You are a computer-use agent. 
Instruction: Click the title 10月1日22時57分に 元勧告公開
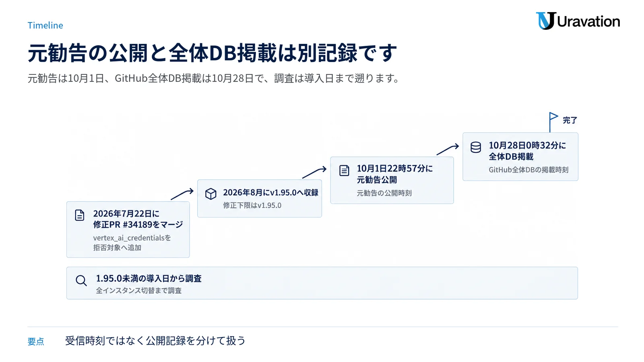pos(394,174)
